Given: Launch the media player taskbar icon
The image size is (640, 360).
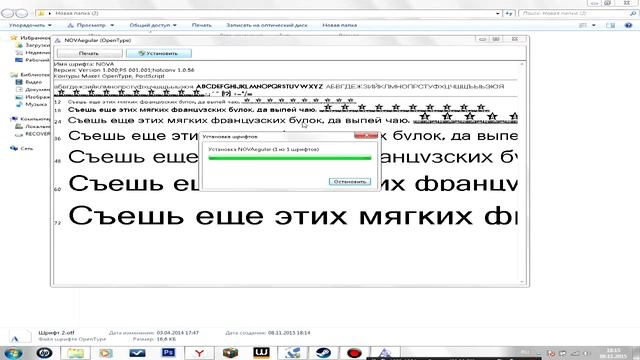Looking at the screenshot, I should pos(106,353).
